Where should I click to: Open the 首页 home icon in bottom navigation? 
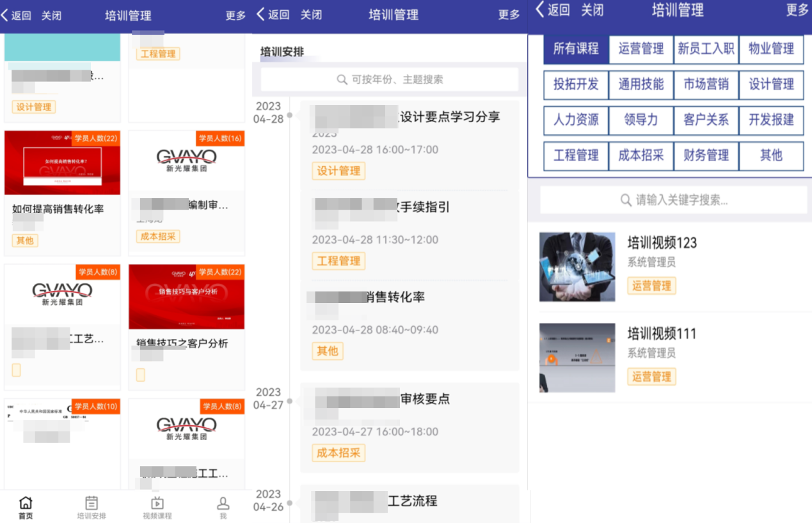pyautogui.click(x=26, y=503)
